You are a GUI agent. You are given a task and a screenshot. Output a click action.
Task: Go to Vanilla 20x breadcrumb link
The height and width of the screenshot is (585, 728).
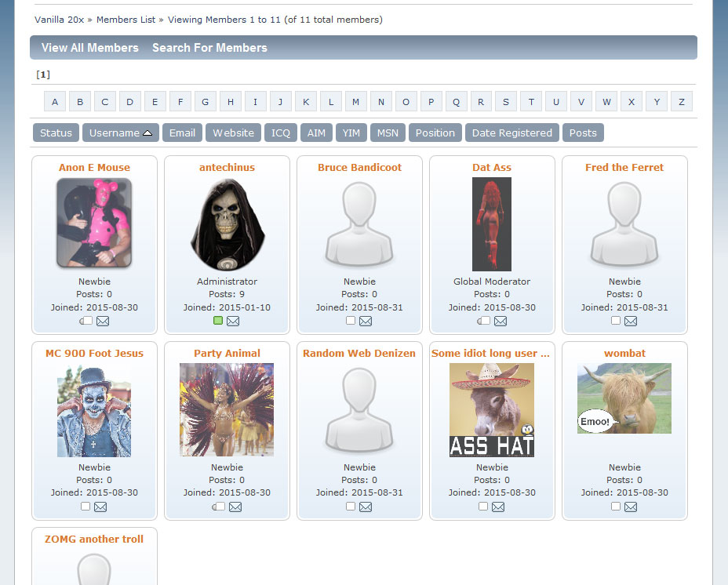[x=60, y=20]
